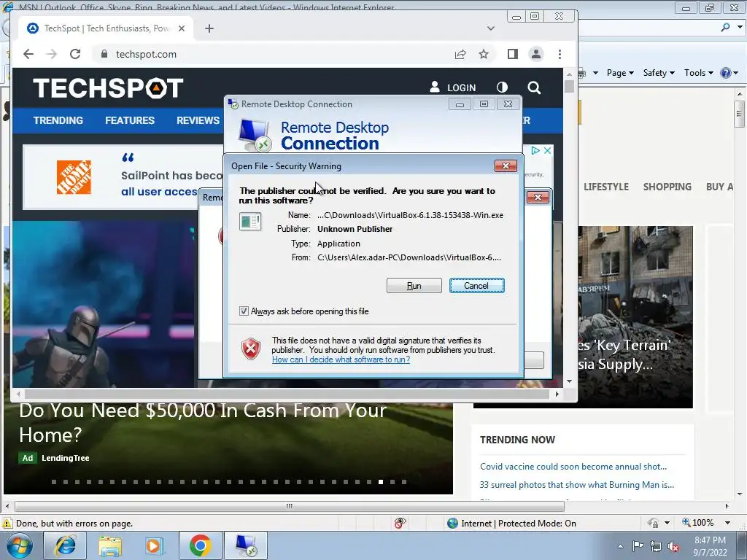Image resolution: width=747 pixels, height=560 pixels.
Task: Open REVIEWS in TechSpot navigation
Action: [x=198, y=120]
